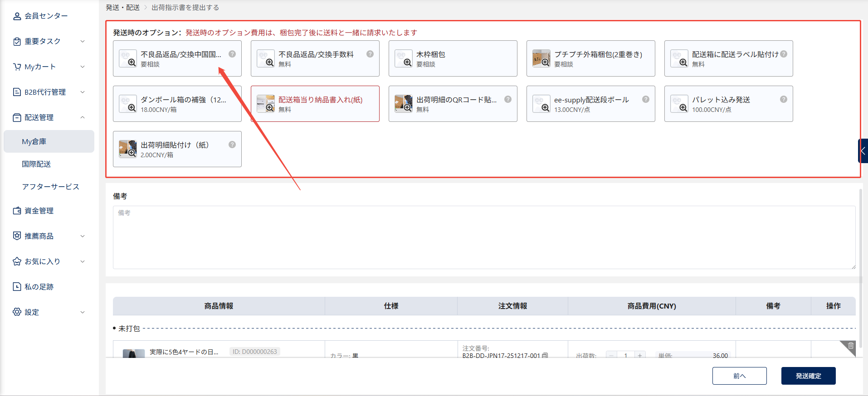Delete product row with trash icon
The width and height of the screenshot is (868, 396).
point(851,346)
